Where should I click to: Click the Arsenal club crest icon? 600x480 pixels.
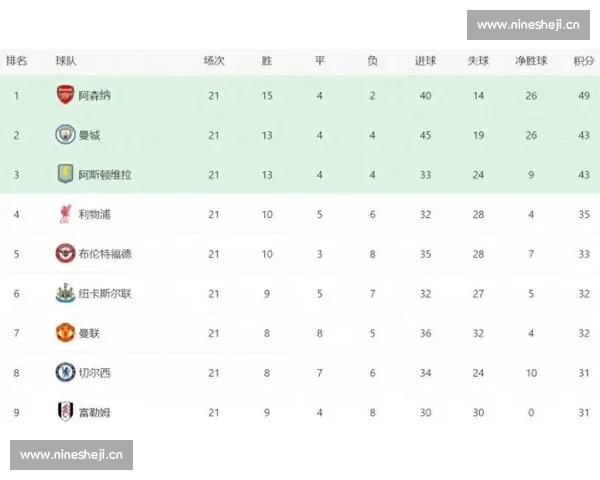click(x=65, y=95)
